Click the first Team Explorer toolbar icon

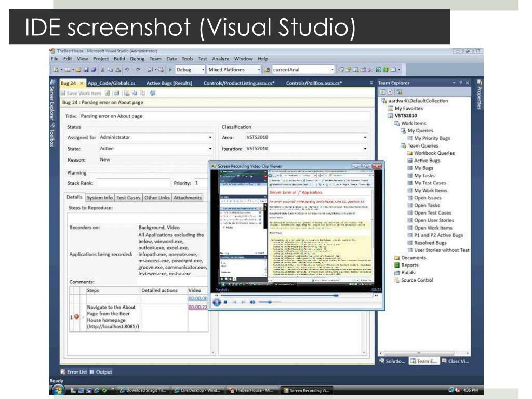click(383, 92)
